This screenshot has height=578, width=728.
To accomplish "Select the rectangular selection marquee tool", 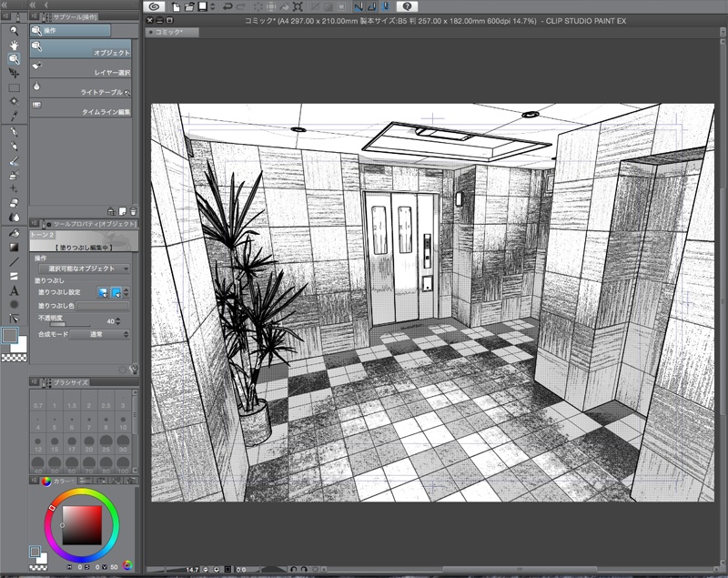I will [x=15, y=88].
